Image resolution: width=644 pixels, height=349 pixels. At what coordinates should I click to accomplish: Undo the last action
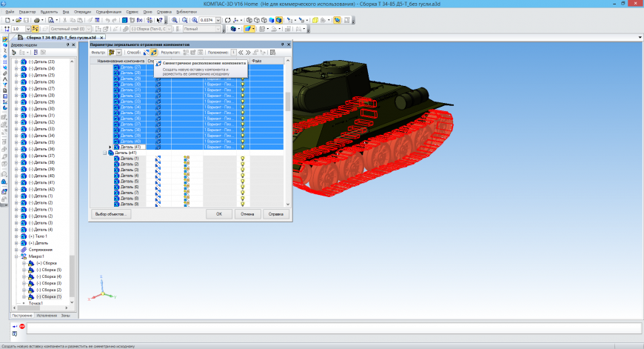coord(107,20)
